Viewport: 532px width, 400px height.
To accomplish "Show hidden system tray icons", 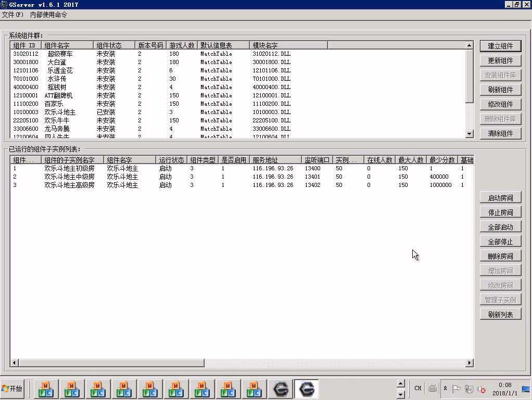I will click(x=445, y=389).
